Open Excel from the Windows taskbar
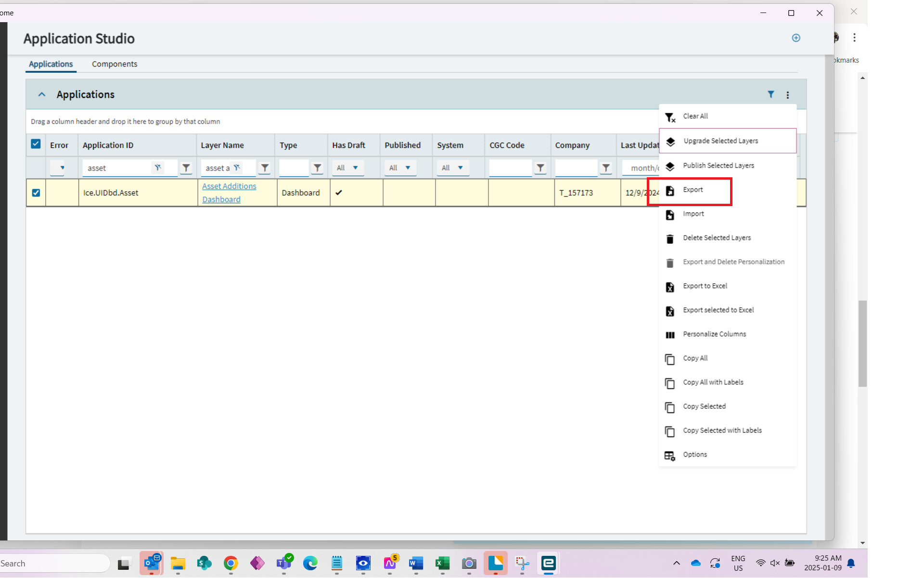924x578 pixels. tap(442, 563)
